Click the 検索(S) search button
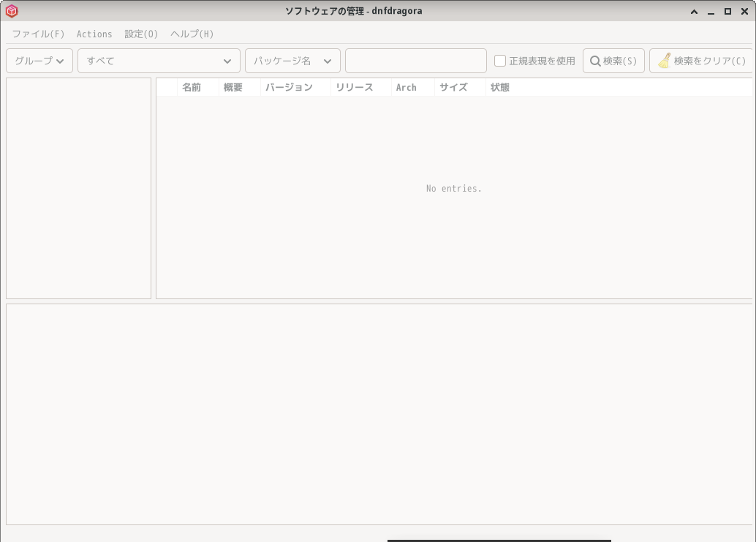 613,61
